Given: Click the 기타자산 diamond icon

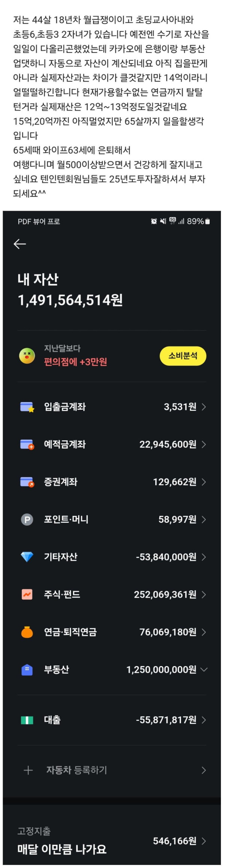Looking at the screenshot, I should pos(27,557).
